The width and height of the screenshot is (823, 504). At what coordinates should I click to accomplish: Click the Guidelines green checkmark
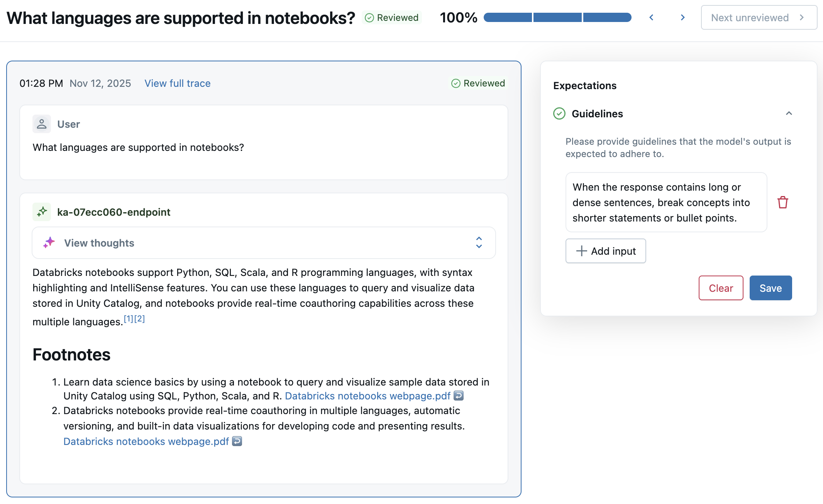click(559, 113)
